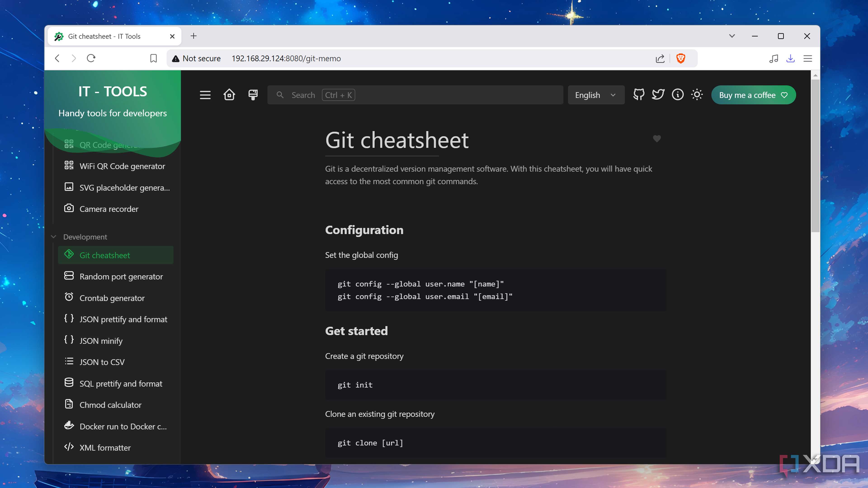Screen dimensions: 868x488
Task: Open the English language dropdown
Action: pyautogui.click(x=596, y=95)
